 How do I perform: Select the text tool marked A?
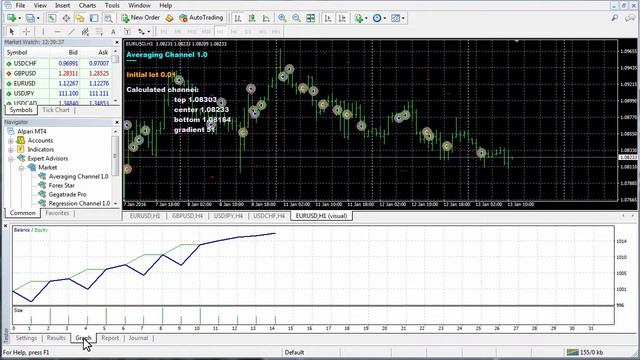coord(113,31)
